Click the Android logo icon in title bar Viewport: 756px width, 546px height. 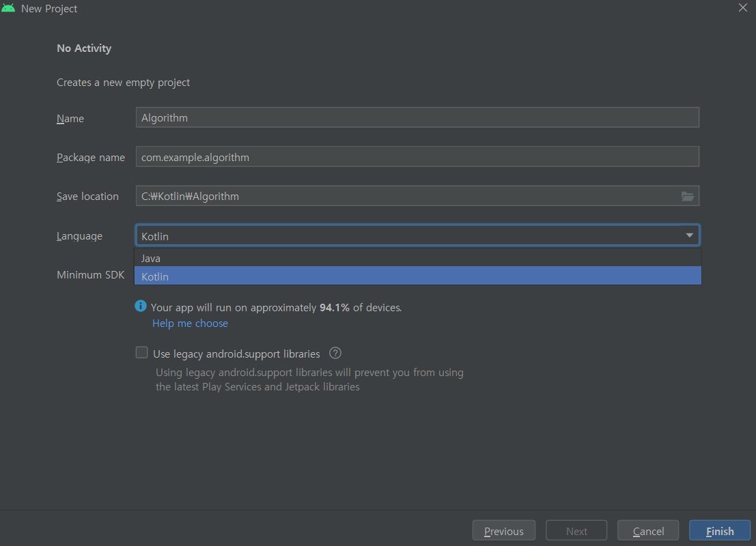[x=8, y=8]
